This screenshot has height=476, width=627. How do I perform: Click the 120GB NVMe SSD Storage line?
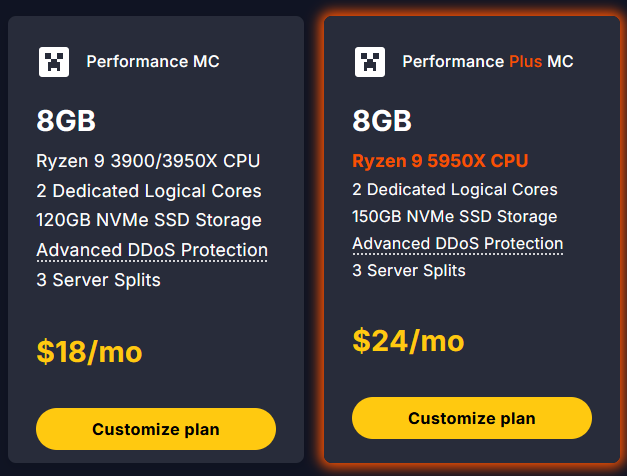149,220
